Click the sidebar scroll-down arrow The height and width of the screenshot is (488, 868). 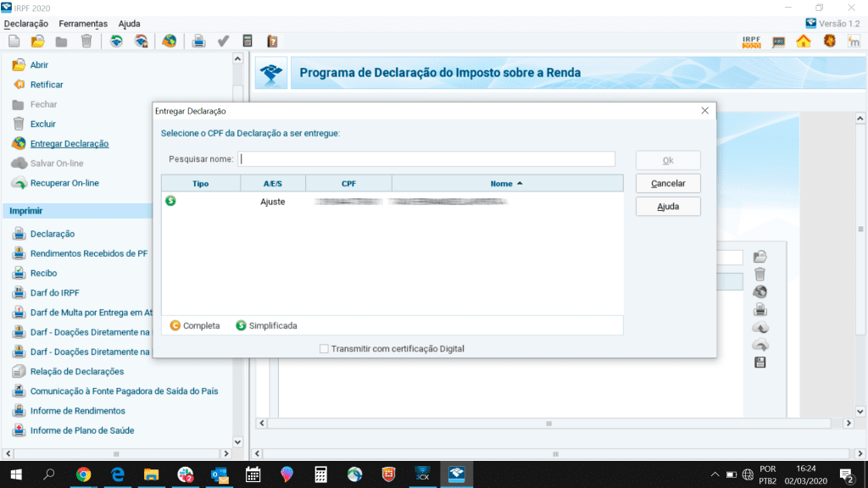click(237, 442)
